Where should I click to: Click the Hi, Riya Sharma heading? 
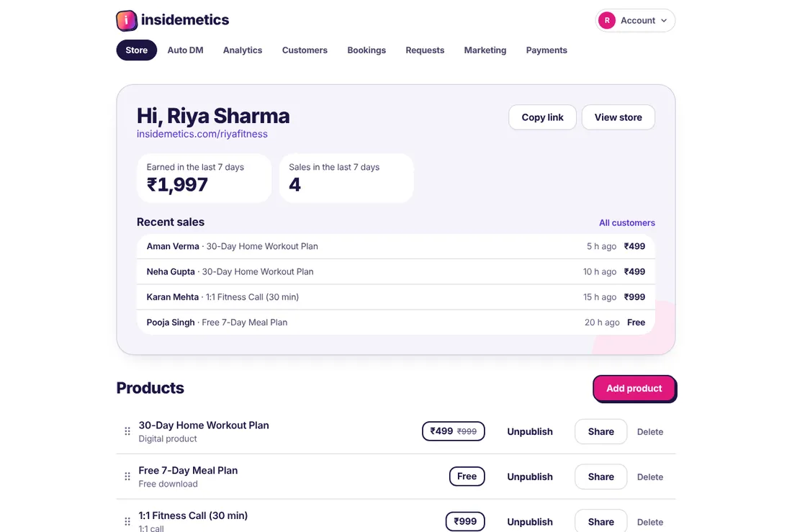[x=213, y=116]
